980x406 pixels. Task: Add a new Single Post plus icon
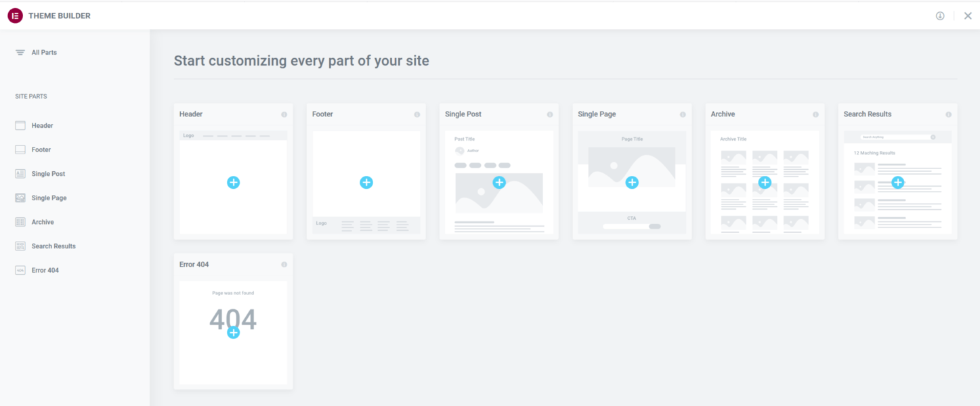[x=499, y=182]
